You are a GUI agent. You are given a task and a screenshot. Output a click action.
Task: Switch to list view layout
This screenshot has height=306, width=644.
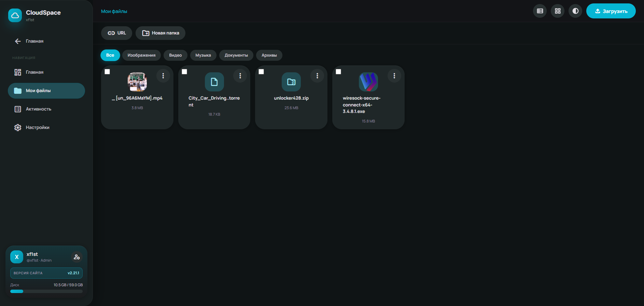click(x=540, y=11)
